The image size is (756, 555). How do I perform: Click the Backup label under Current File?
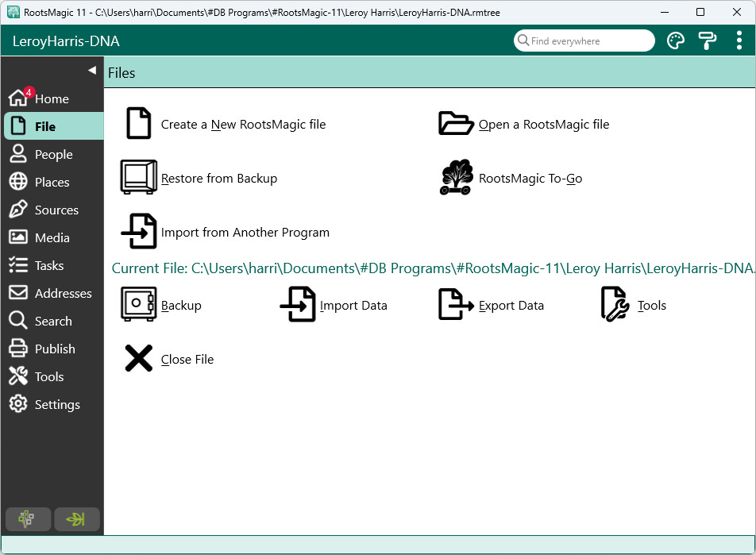click(x=181, y=306)
